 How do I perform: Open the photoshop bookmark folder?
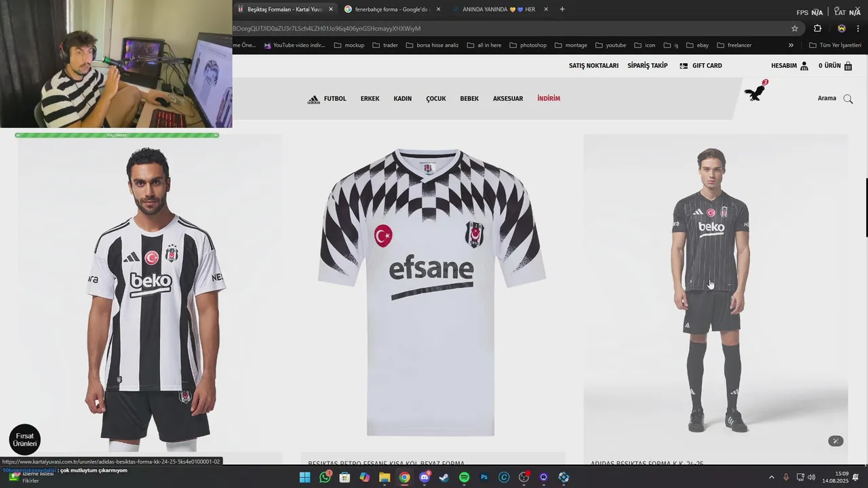[528, 45]
